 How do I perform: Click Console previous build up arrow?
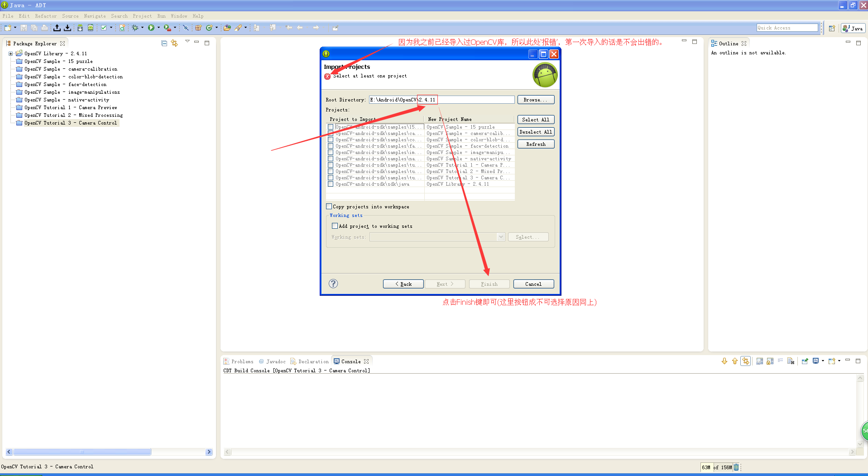coord(734,361)
